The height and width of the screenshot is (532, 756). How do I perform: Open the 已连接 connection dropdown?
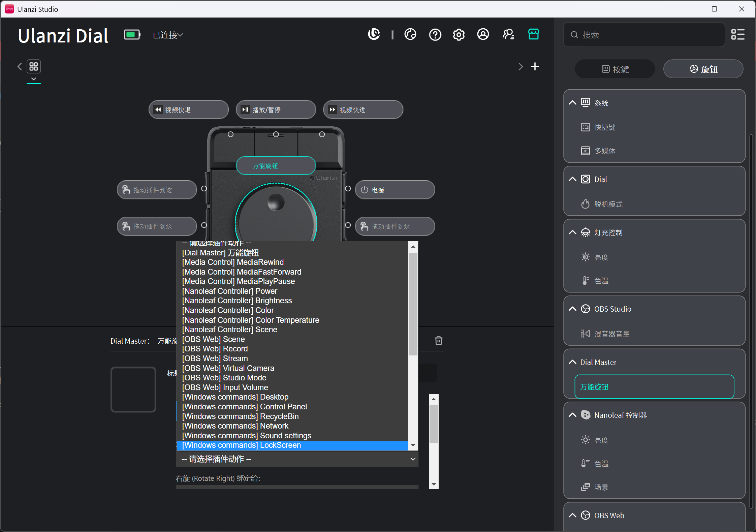point(168,35)
